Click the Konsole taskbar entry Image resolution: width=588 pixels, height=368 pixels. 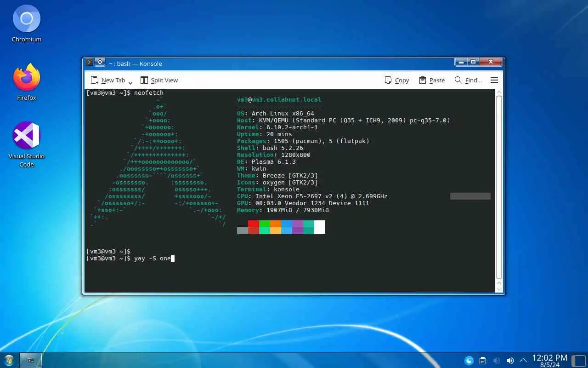point(31,360)
